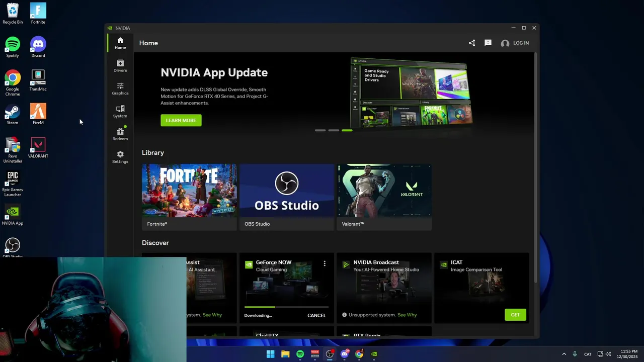Select Revo Uninstaller desktop shortcut
Image resolution: width=644 pixels, height=362 pixels.
coord(13,150)
